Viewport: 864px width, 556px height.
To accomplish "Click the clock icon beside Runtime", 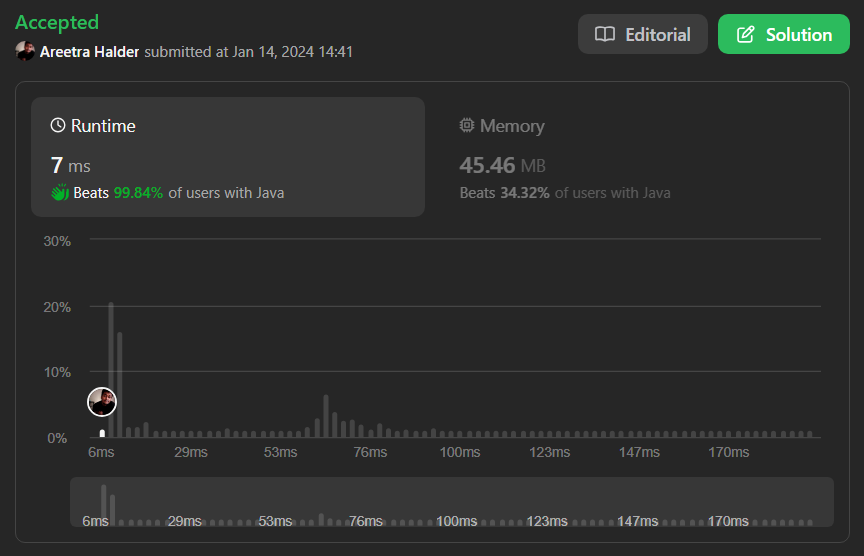I will (x=58, y=126).
